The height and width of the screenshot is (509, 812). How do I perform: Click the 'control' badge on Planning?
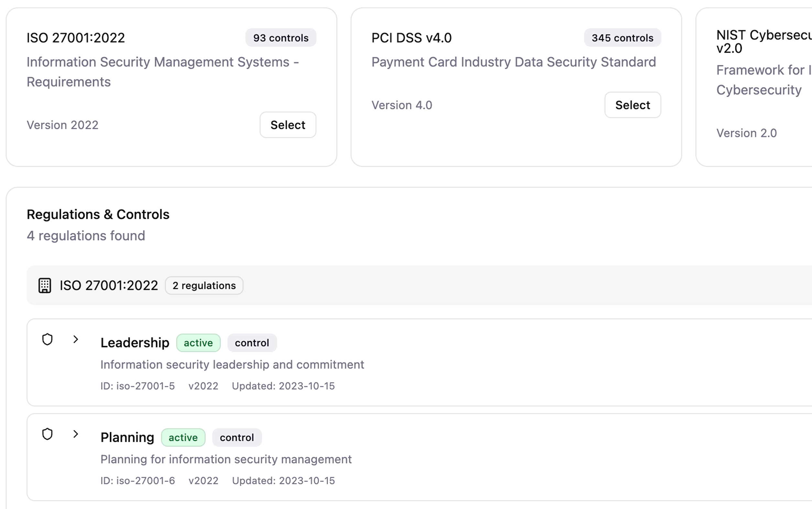point(237,437)
